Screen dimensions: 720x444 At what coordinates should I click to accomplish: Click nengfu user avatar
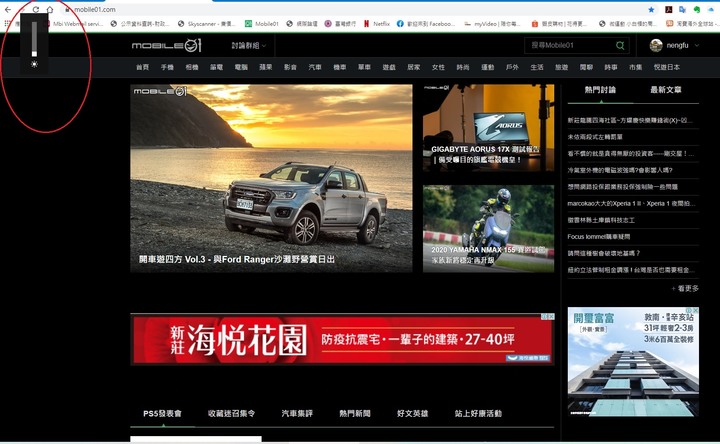click(x=656, y=45)
